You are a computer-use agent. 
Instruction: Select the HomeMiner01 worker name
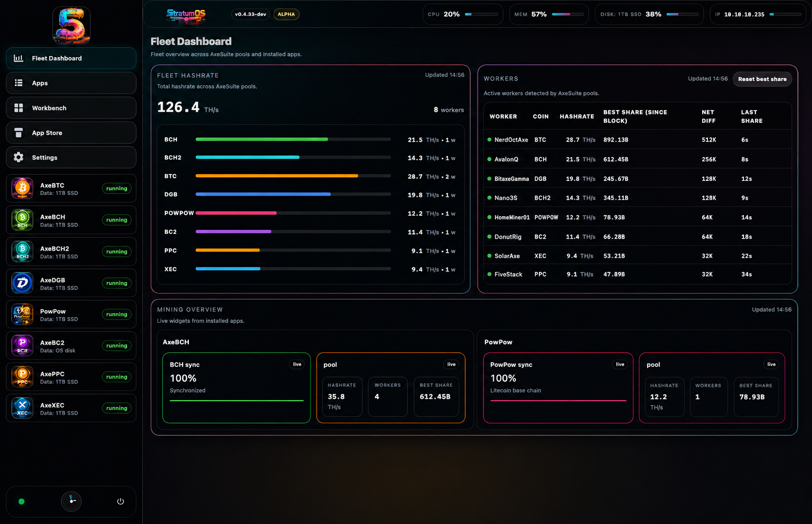pos(512,217)
